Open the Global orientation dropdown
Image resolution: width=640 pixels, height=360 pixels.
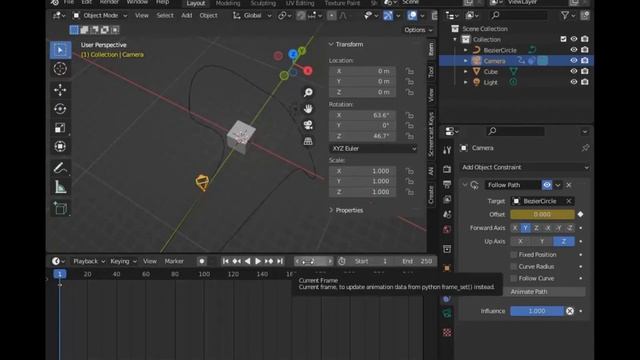click(252, 16)
